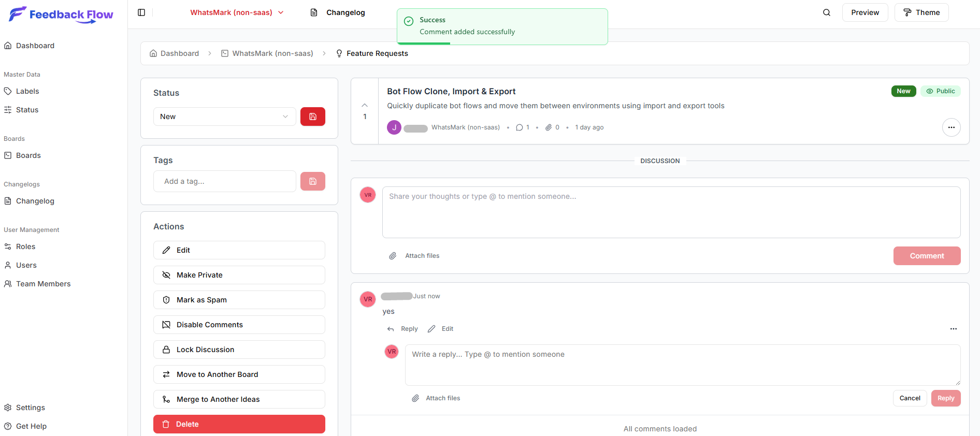This screenshot has height=436, width=980.
Task: Open the Status dropdown showing New
Action: [x=224, y=117]
